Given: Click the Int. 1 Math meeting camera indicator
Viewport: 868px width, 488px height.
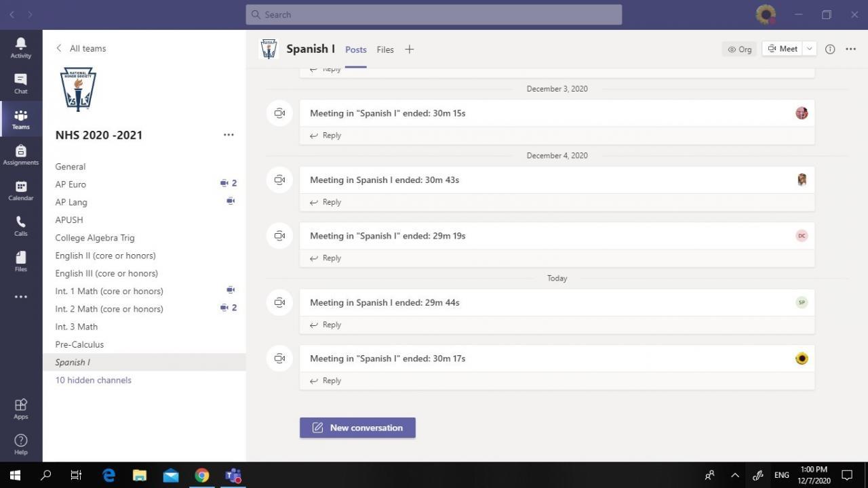Looking at the screenshot, I should pyautogui.click(x=231, y=289).
